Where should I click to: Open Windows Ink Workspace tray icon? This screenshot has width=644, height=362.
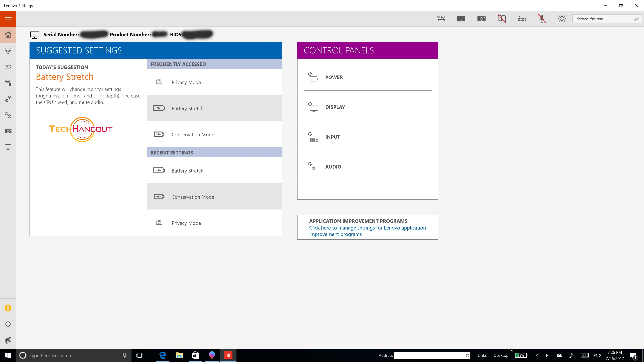pyautogui.click(x=571, y=355)
